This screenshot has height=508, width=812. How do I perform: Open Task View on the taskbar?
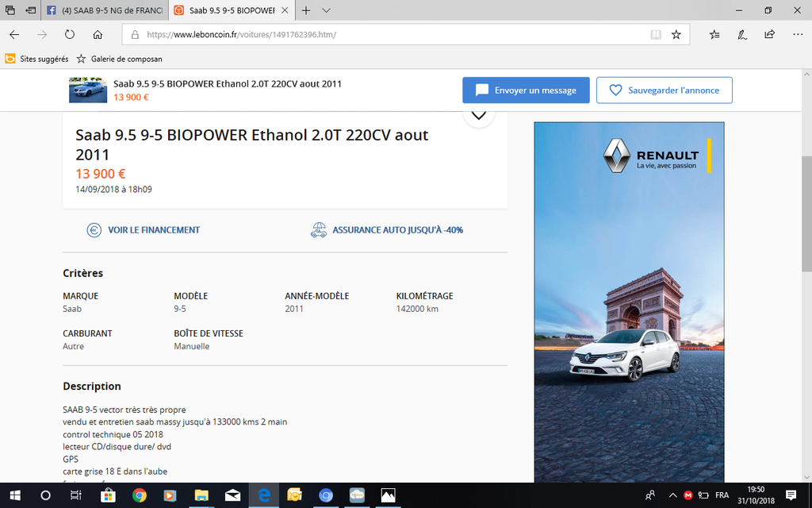click(x=76, y=495)
